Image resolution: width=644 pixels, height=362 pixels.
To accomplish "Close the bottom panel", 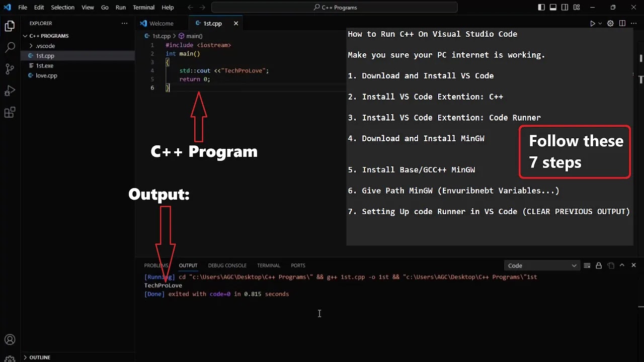I will [634, 265].
